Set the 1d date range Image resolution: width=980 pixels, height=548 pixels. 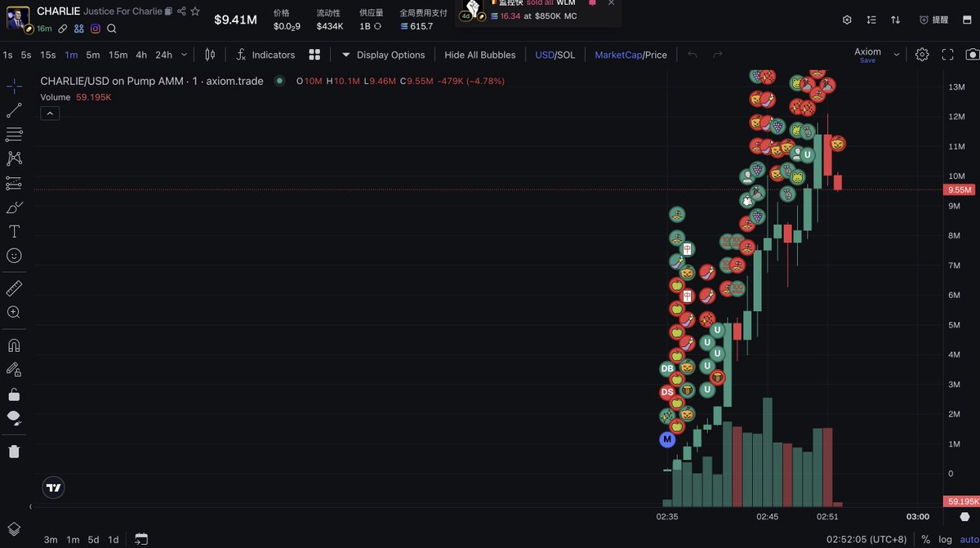(x=114, y=539)
